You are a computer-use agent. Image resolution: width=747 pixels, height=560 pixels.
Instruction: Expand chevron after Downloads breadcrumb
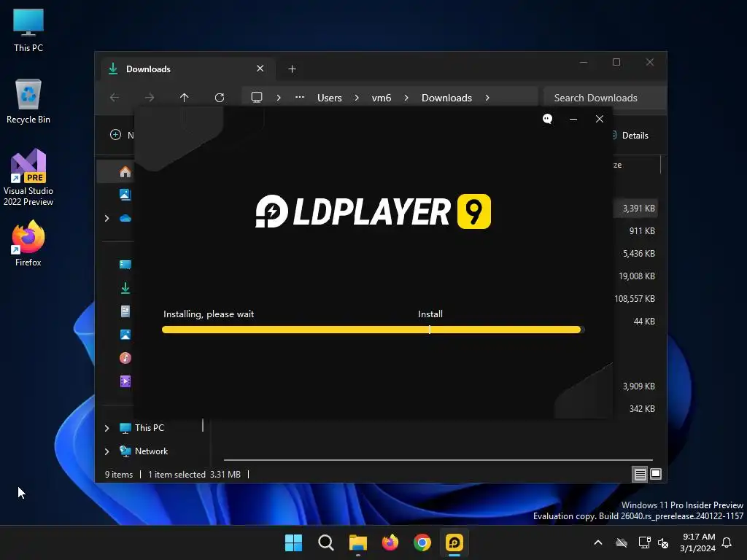coord(487,98)
